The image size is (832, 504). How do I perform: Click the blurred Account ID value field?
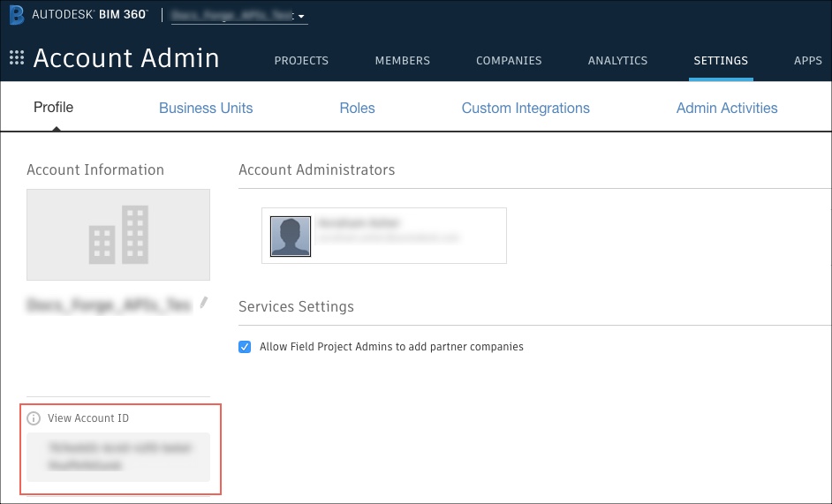click(118, 456)
